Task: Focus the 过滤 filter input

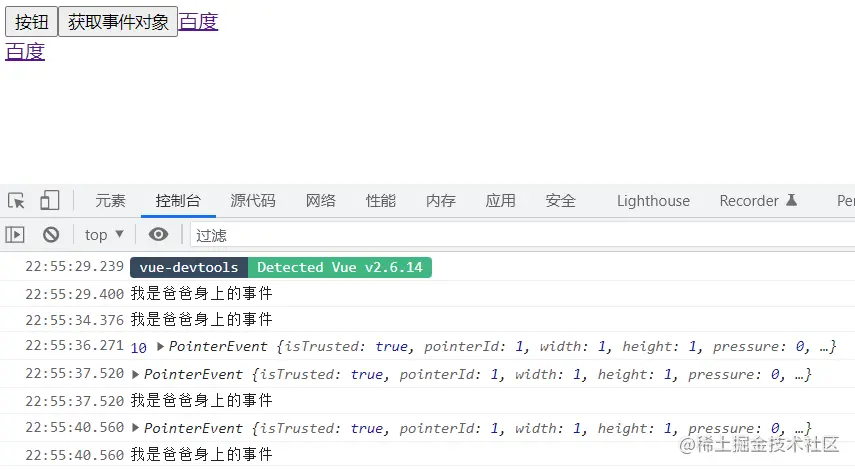Action: [x=522, y=236]
